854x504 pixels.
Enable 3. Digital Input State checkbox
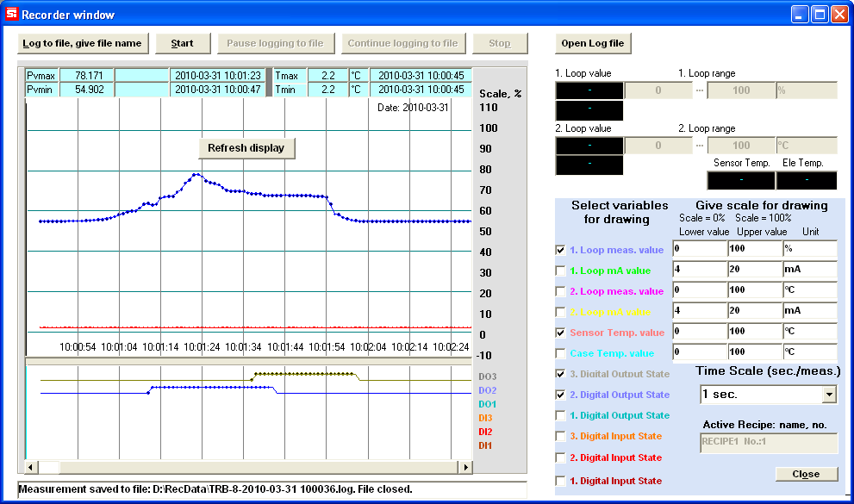click(x=560, y=436)
